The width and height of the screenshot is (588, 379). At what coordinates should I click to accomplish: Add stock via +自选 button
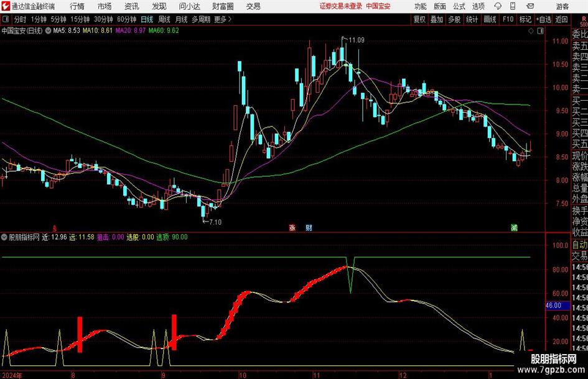[544, 19]
